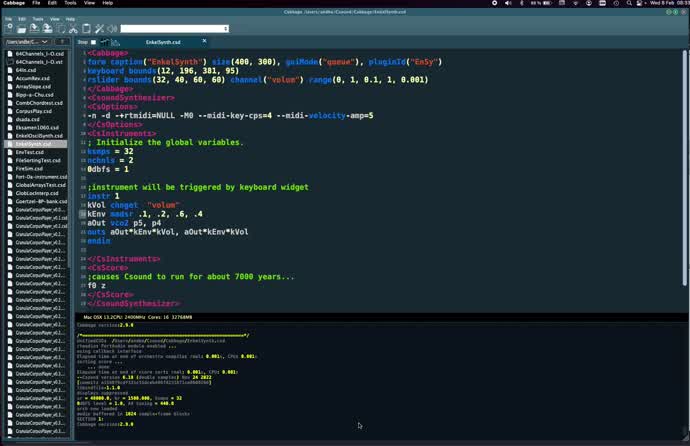Select CorpusPlay.csd in the file list

[36, 111]
